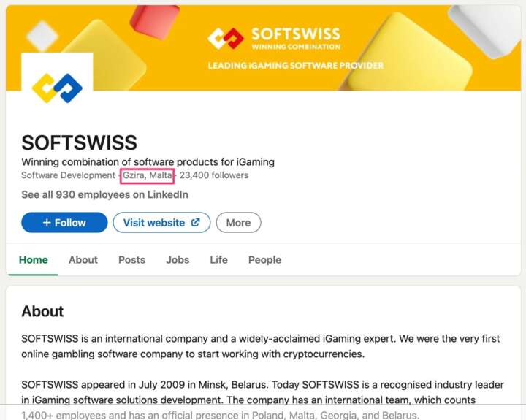Click the SOFTSWISS company name heading
Image resolution: width=526 pixels, height=420 pixels.
pos(79,142)
